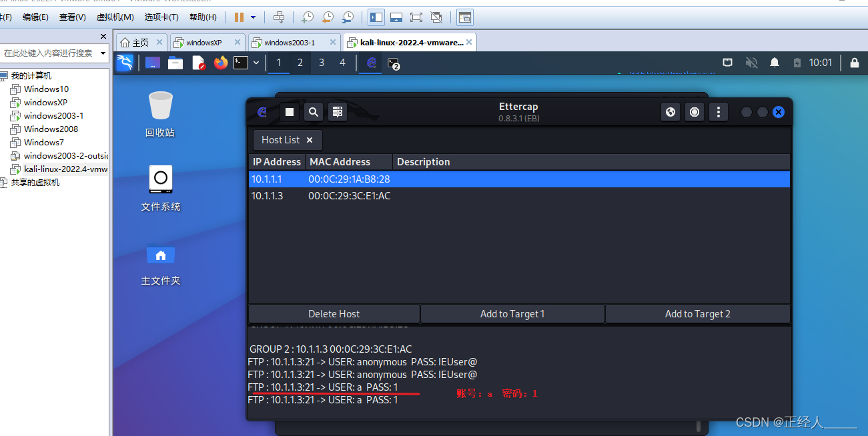The image size is (868, 436).
Task: Open File System desktop icon
Action: [161, 189]
